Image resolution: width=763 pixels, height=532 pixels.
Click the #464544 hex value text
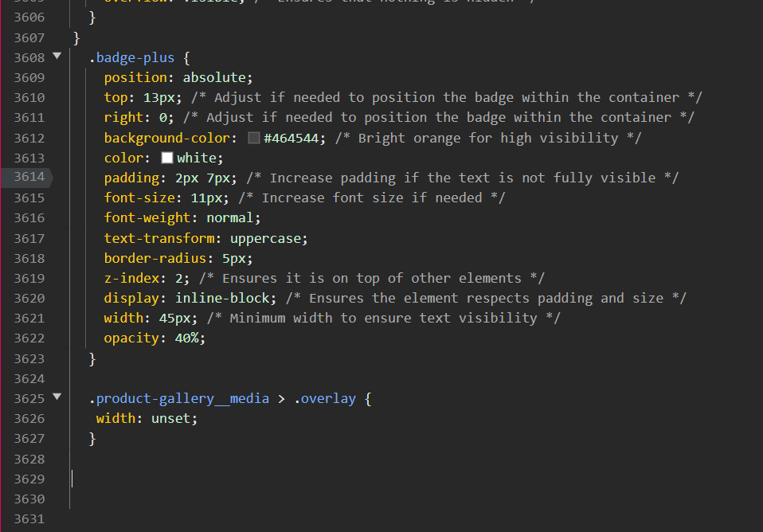[291, 139]
